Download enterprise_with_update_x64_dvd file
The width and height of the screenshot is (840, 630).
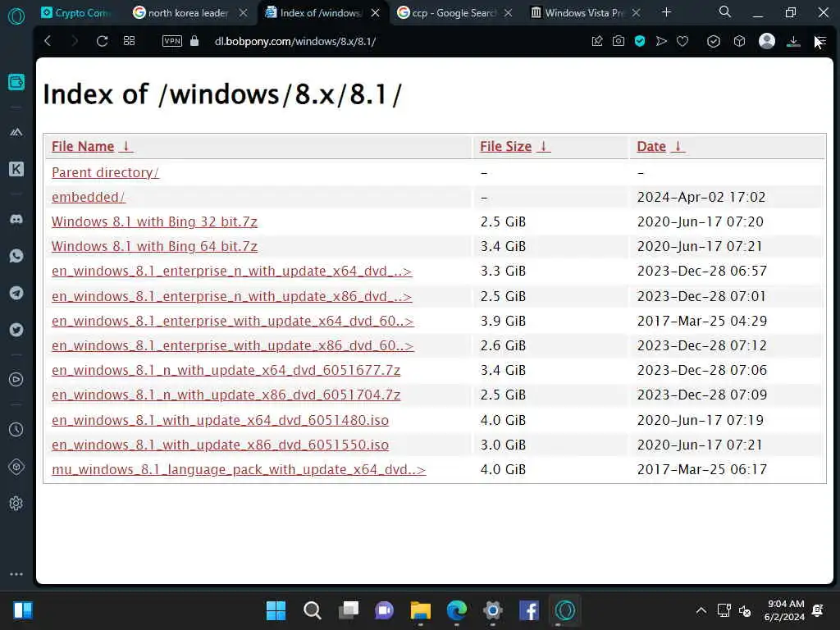pos(232,321)
